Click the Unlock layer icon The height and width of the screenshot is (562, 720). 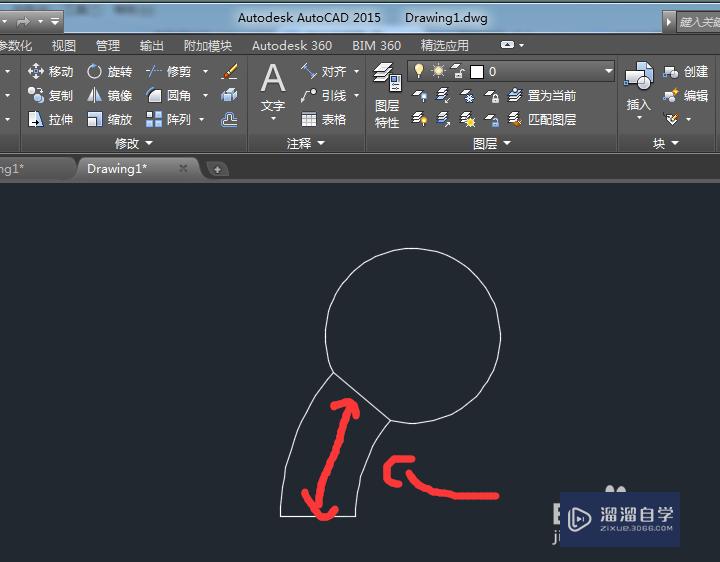[x=492, y=119]
